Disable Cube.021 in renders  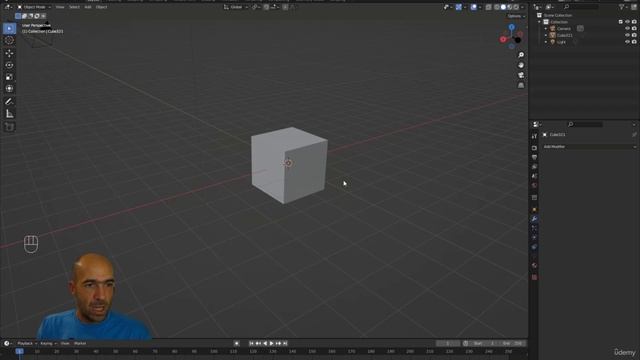click(634, 35)
